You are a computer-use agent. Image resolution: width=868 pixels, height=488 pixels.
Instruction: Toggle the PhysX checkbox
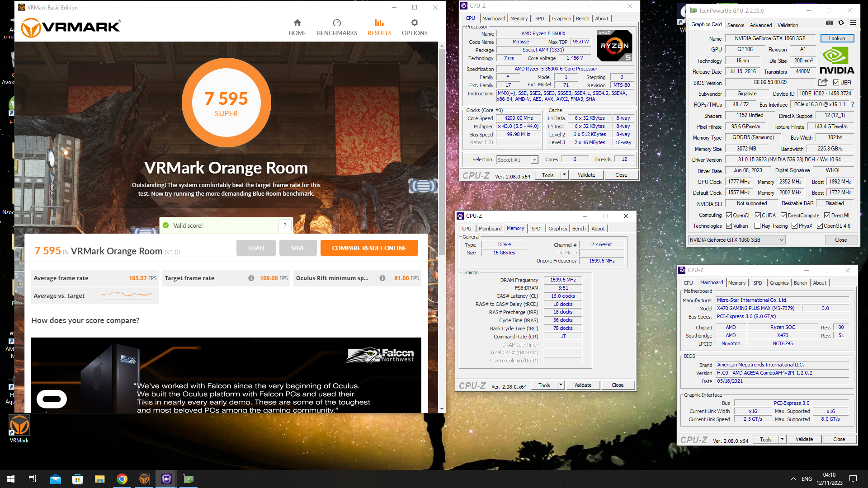794,226
